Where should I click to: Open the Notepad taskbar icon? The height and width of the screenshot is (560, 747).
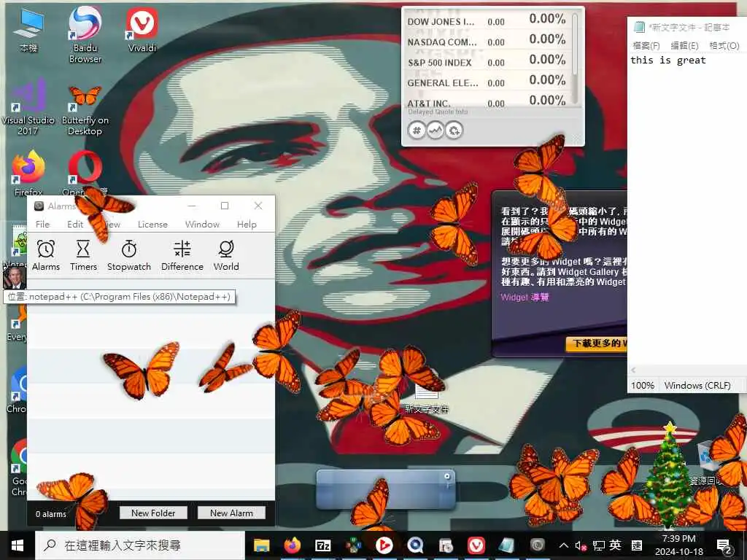506,545
